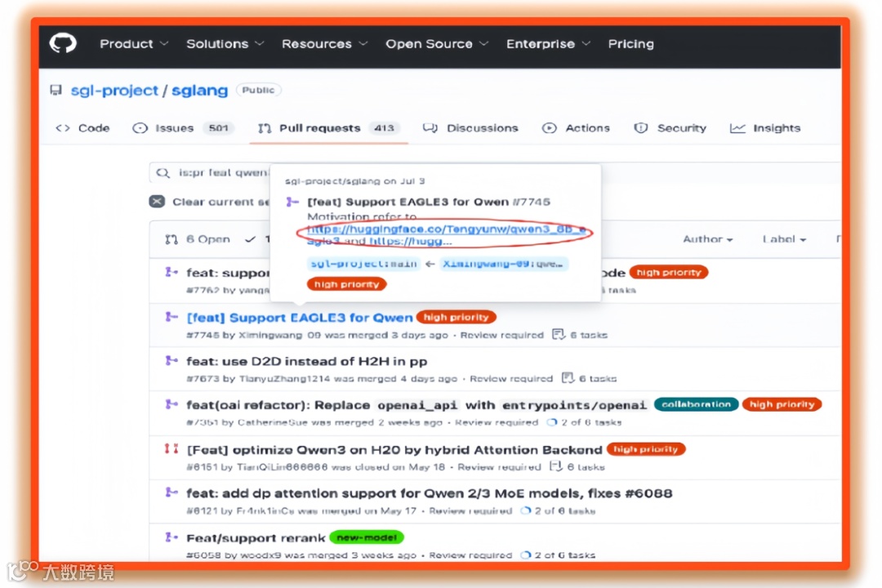Click high priority label on Qwen3 H20 row
The width and height of the screenshot is (882, 588).
tap(646, 449)
